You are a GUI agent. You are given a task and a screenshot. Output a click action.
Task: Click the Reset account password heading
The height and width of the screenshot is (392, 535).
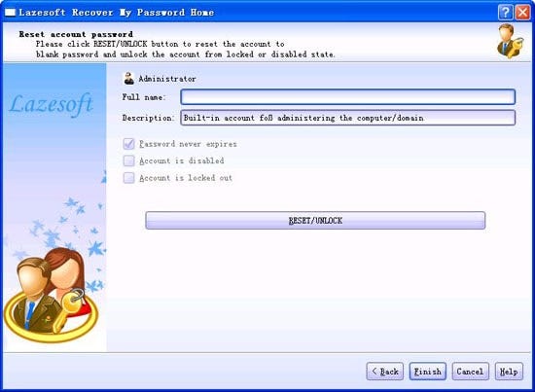[76, 34]
